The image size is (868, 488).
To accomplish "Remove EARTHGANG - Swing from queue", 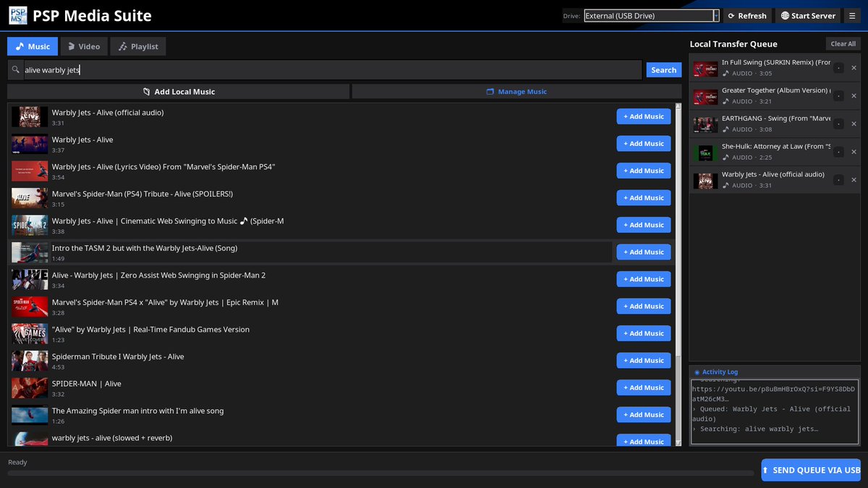I will point(854,124).
